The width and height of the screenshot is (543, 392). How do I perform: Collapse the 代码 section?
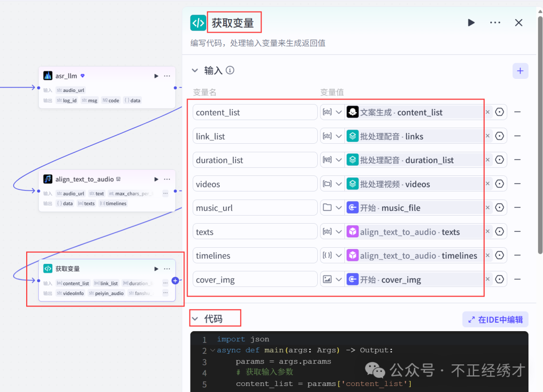tap(195, 319)
